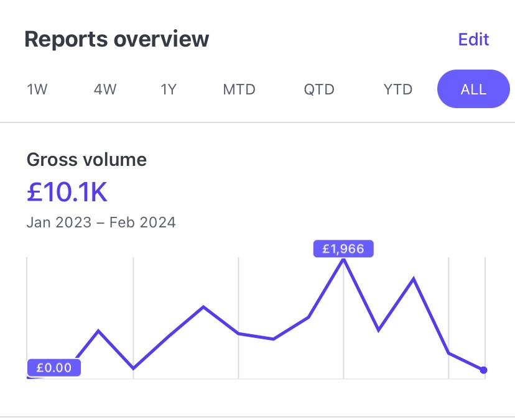515x420 pixels.
Task: Choose the 1Y time range tab
Action: coord(169,89)
